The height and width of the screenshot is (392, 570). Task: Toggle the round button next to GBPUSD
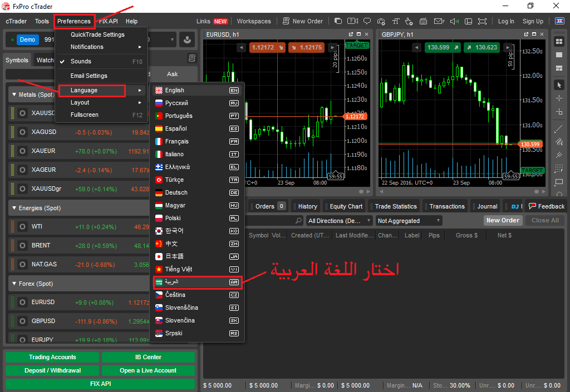coord(22,321)
